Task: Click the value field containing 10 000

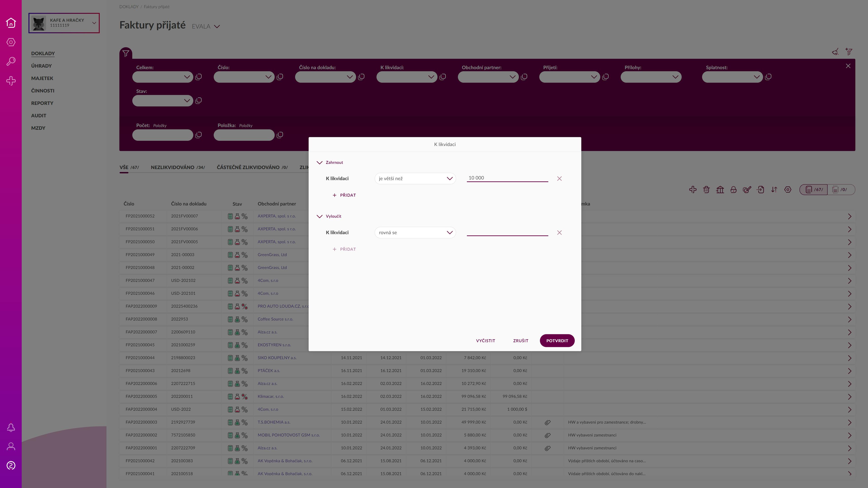Action: click(x=507, y=178)
